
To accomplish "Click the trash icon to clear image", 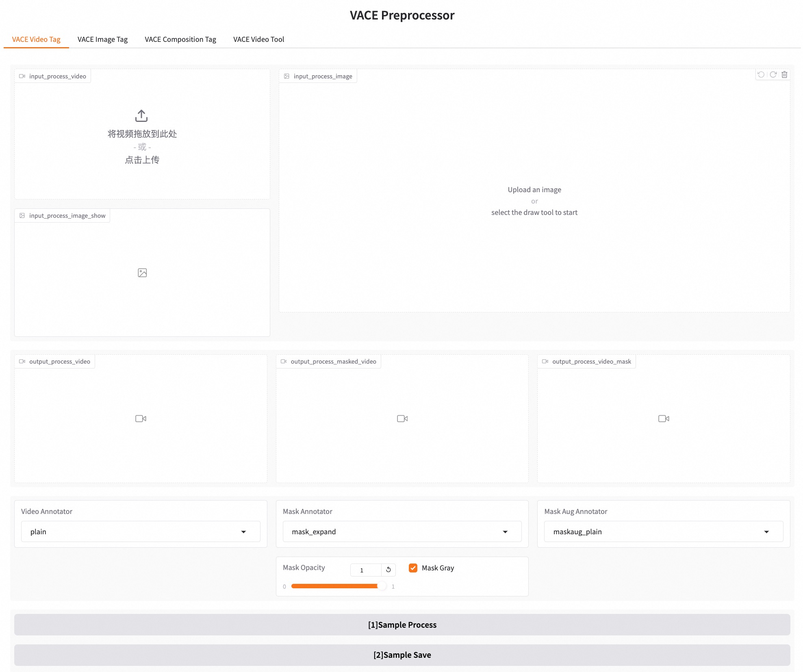I will (784, 75).
